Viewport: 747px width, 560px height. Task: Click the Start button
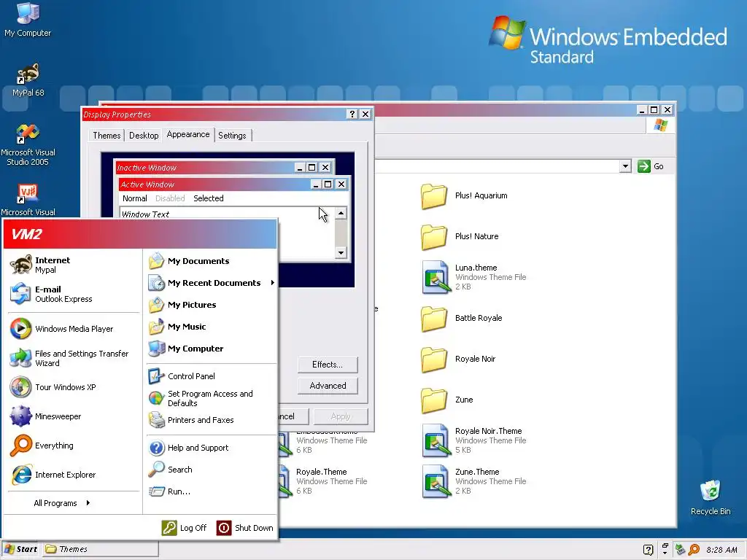point(20,549)
